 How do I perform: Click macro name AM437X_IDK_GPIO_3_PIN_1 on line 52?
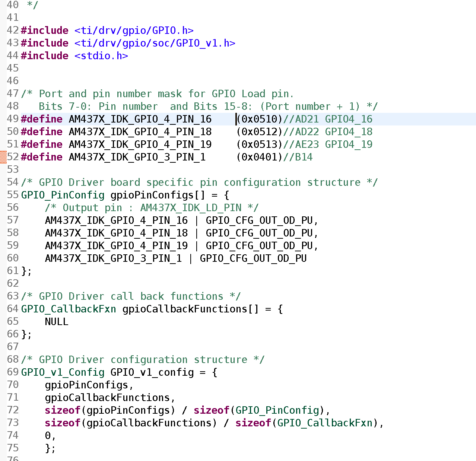pyautogui.click(x=137, y=157)
